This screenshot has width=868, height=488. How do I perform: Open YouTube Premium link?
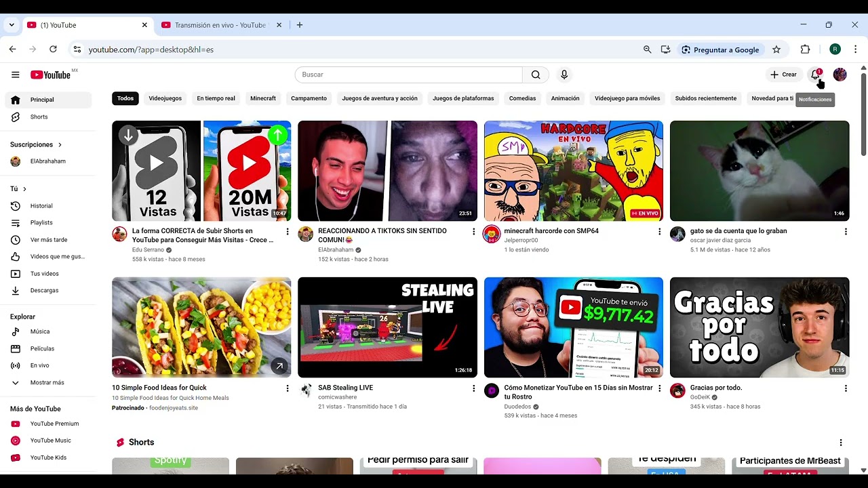click(47, 424)
